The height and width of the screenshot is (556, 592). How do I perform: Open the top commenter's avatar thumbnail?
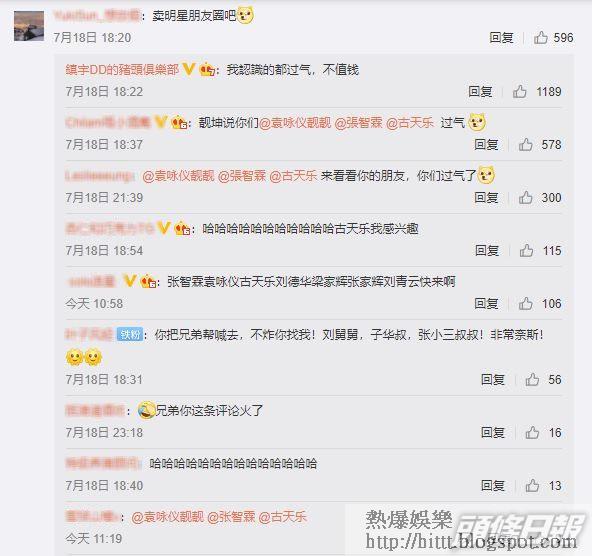pyautogui.click(x=29, y=26)
